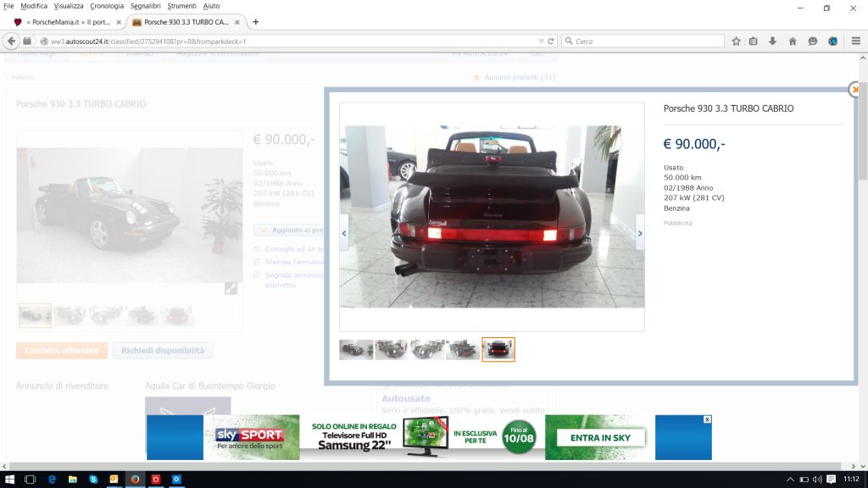Open Task View on the taskbar
The width and height of the screenshot is (868, 488).
click(x=30, y=480)
